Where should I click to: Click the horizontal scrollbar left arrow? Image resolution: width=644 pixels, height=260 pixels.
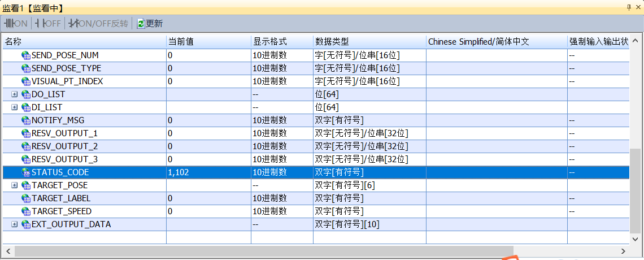8,251
